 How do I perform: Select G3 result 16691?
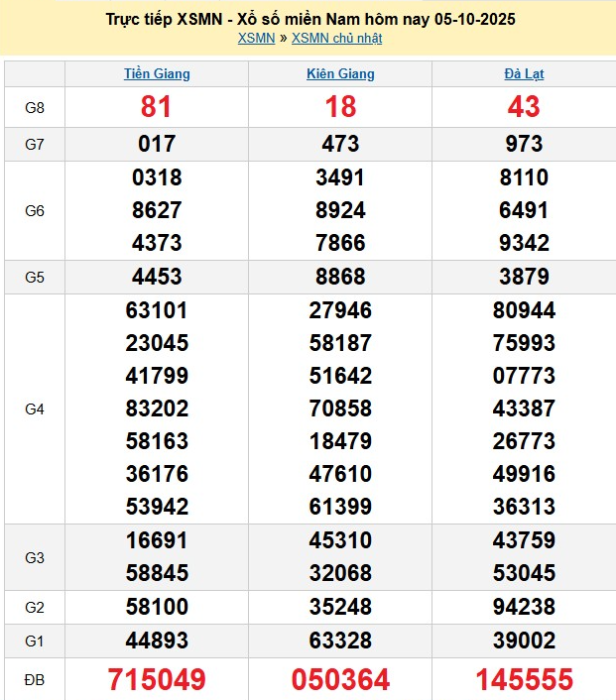click(157, 540)
